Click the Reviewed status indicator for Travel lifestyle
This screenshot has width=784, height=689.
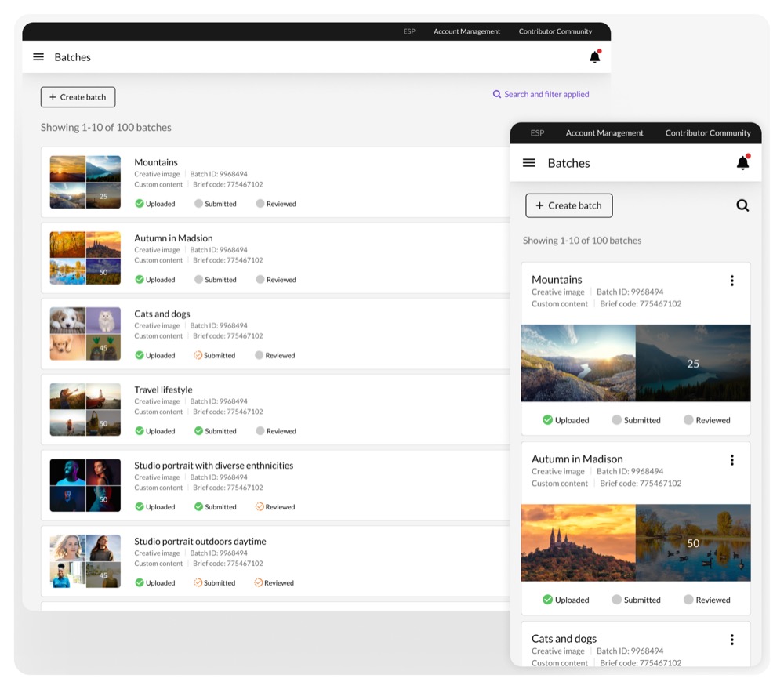click(260, 431)
